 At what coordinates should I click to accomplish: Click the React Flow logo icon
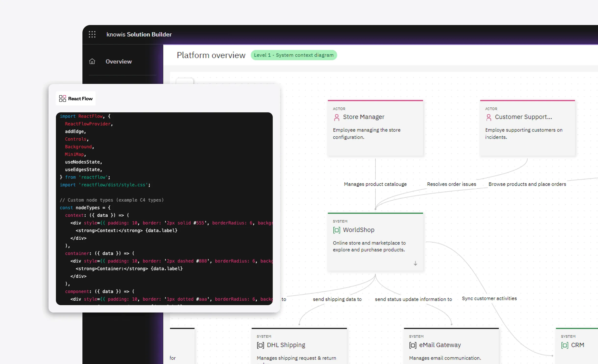point(63,99)
